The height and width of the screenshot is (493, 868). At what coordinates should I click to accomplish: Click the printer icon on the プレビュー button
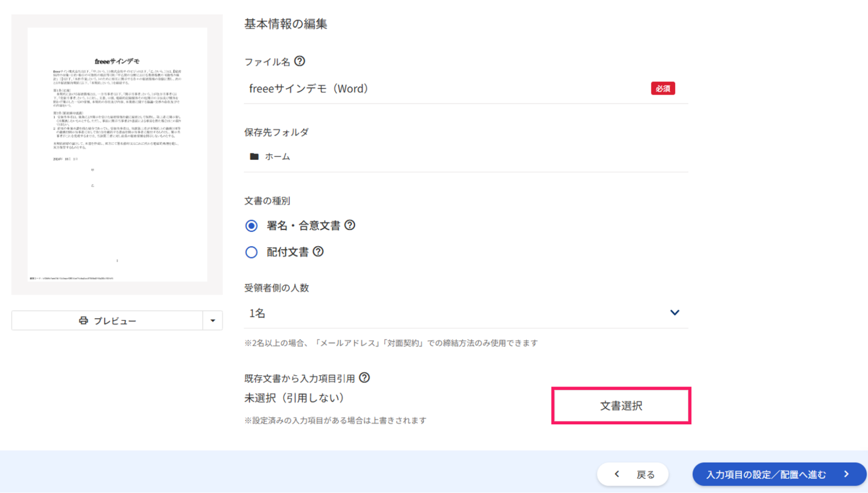coord(83,321)
